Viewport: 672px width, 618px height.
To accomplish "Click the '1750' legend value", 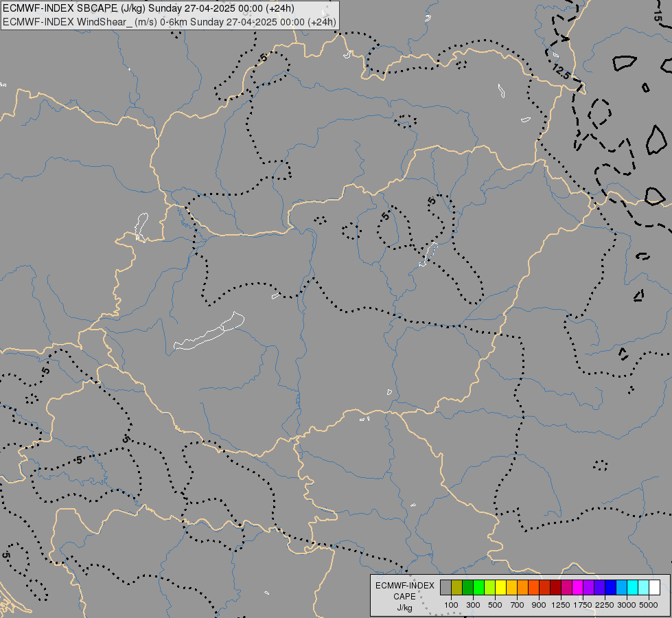I will pos(583,605).
